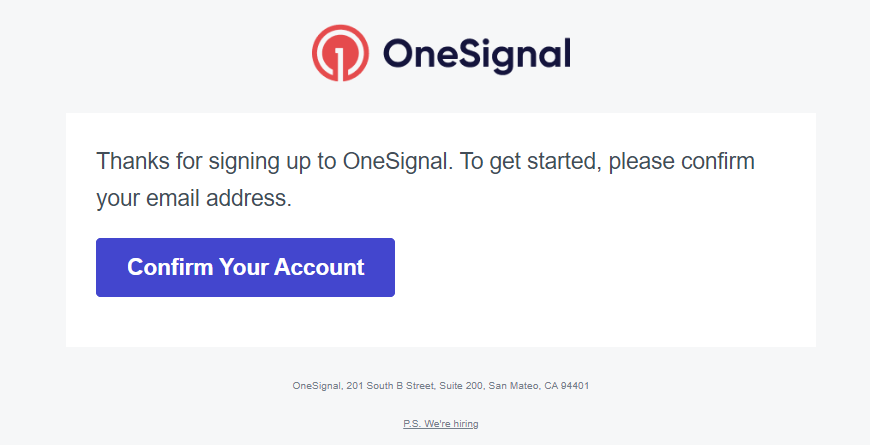Viewport: 870px width, 445px height.
Task: Click the letter 'O' of the OneSignal wordmark
Action: coord(396,53)
